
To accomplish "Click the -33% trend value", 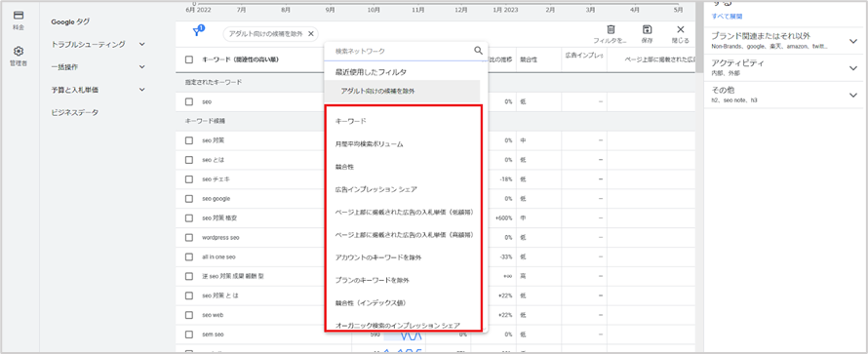I will (506, 256).
